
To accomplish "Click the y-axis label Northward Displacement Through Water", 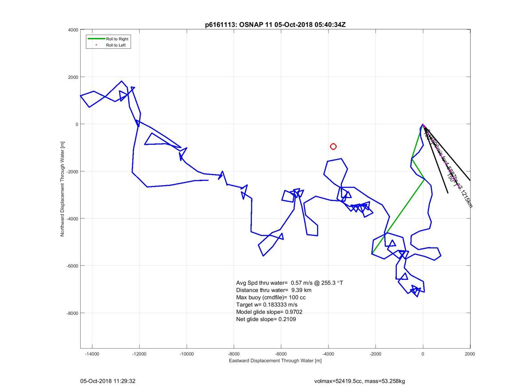I will click(x=63, y=188).
